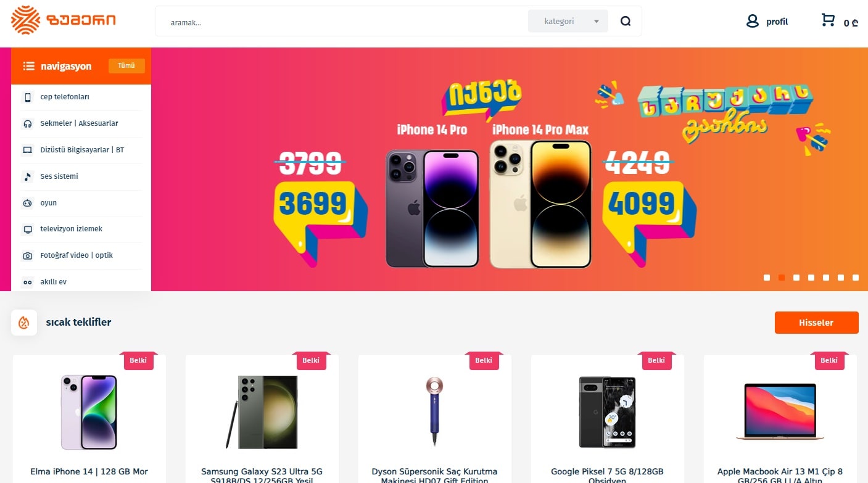Open the shopping cart icon

pyautogui.click(x=828, y=20)
